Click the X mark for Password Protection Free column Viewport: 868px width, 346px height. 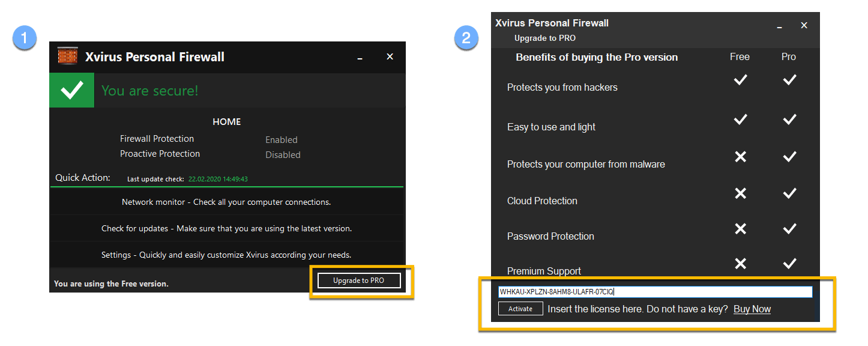[740, 228]
